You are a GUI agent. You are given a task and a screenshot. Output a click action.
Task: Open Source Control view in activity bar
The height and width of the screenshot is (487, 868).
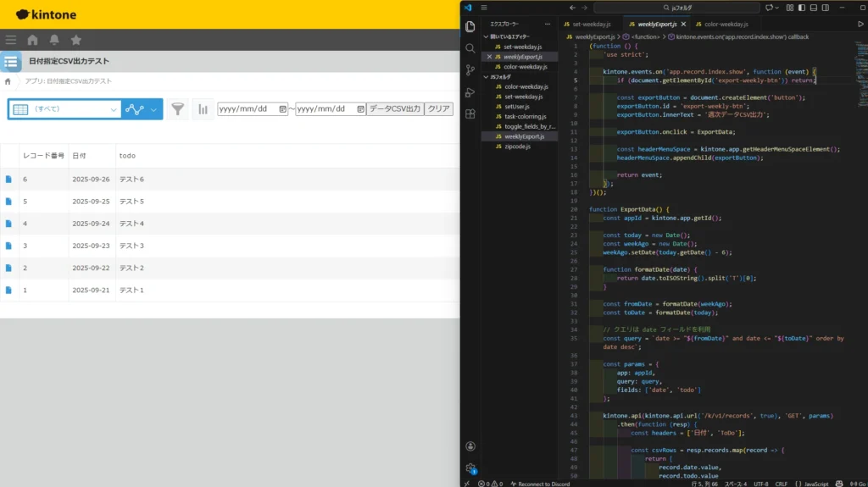pos(470,70)
